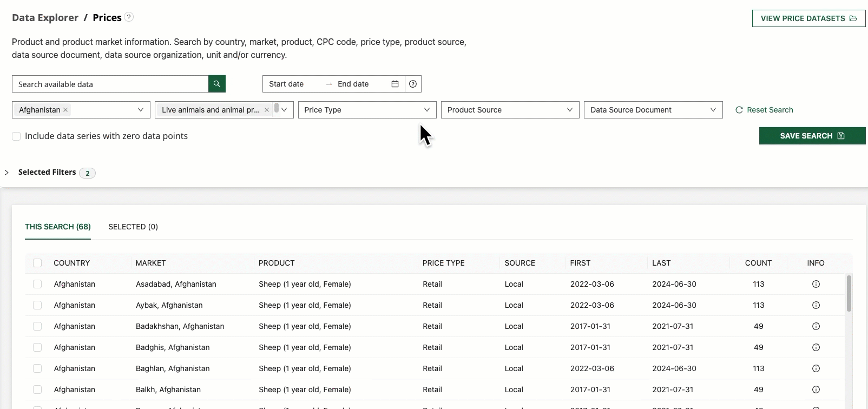This screenshot has width=868, height=409.
Task: Remove the Afghanistan filter tag
Action: [x=65, y=110]
